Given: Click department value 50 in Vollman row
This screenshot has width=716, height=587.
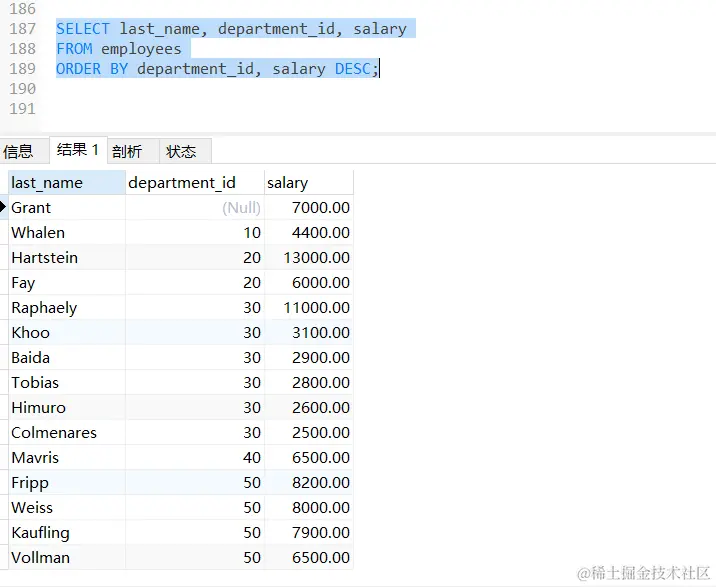Looking at the screenshot, I should [x=195, y=558].
